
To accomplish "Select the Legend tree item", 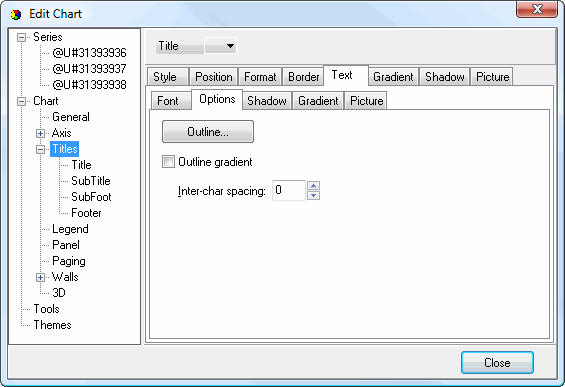I will click(70, 229).
